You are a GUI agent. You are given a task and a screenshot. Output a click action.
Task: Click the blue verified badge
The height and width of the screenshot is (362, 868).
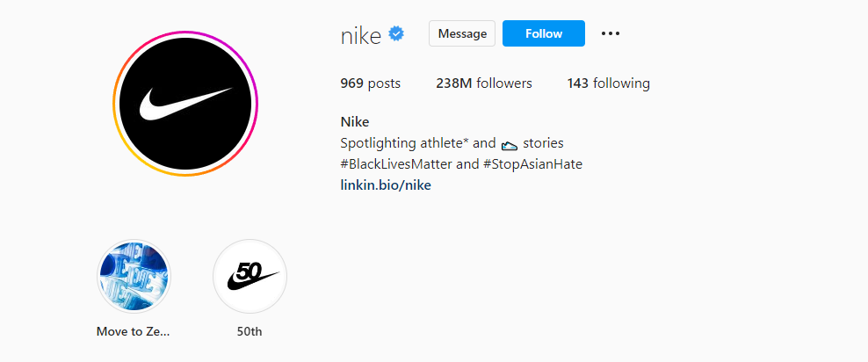coord(396,34)
